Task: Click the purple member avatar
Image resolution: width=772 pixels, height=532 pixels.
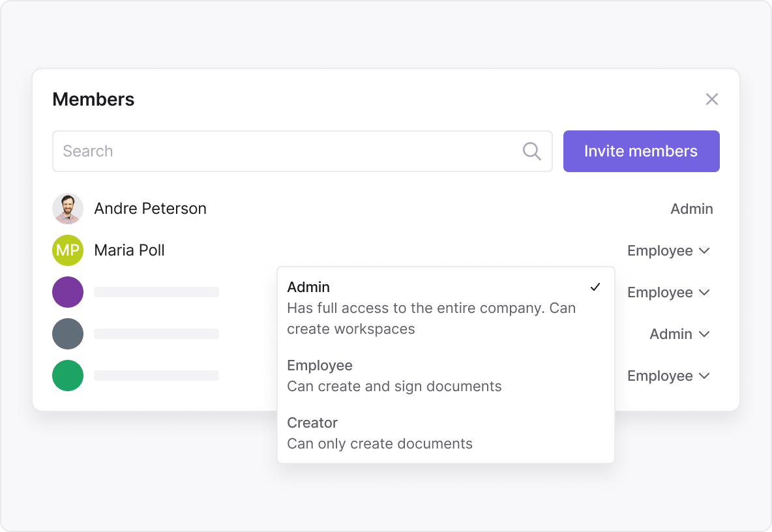Action: pos(68,292)
